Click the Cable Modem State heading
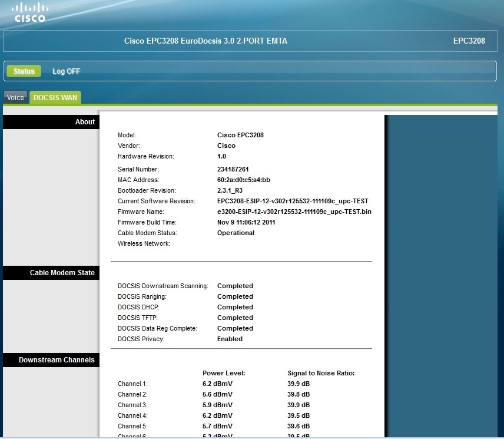This screenshot has height=439, width=504. coord(62,273)
